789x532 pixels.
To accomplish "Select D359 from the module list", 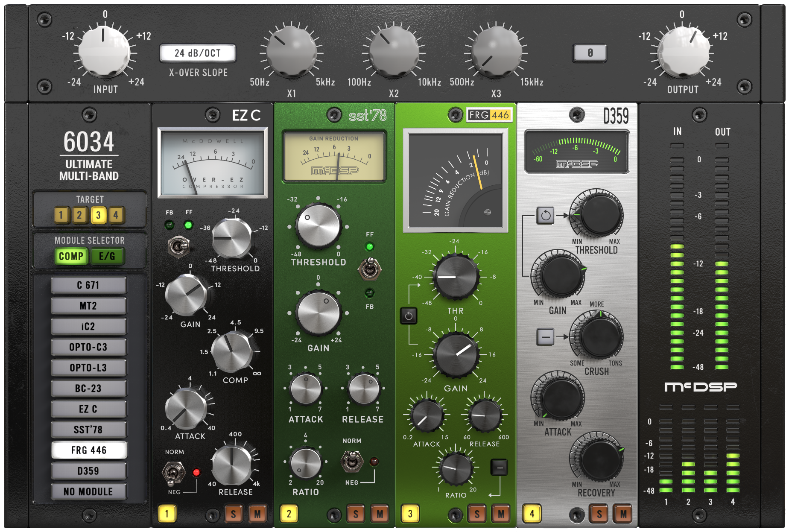I will (x=88, y=471).
